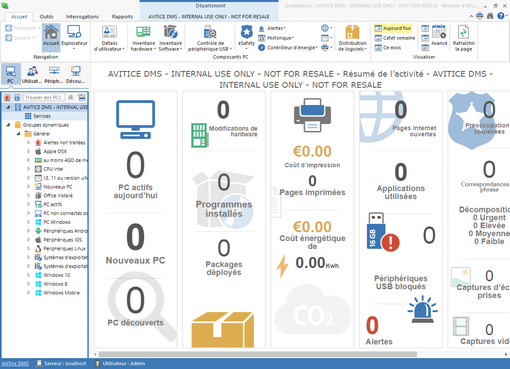Open Alertes dropdown in ribbon

[272, 28]
